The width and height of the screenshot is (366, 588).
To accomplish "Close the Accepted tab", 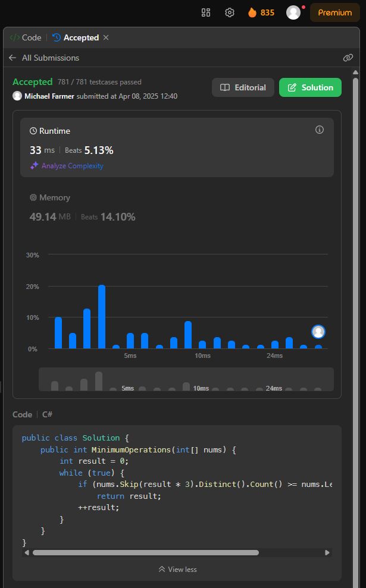I will pyautogui.click(x=106, y=37).
